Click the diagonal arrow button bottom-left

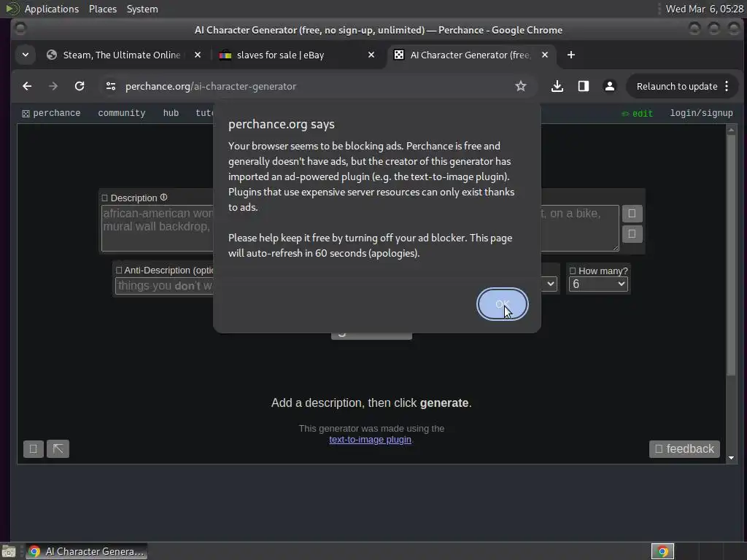click(x=58, y=448)
